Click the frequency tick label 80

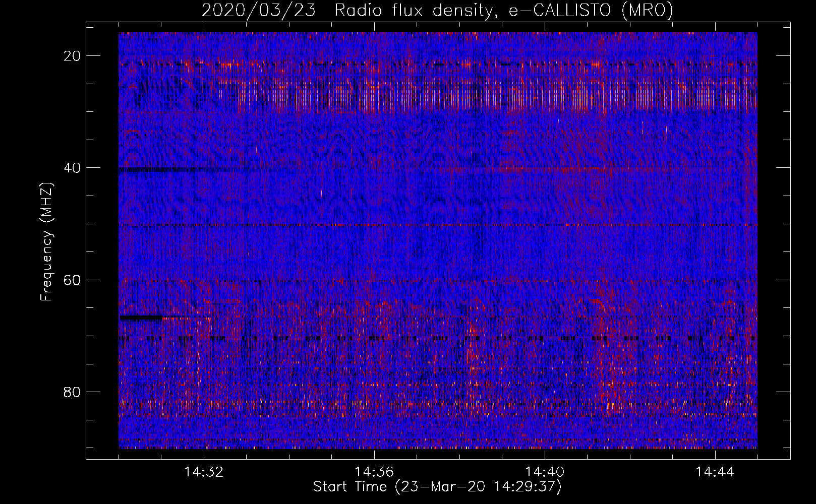pos(72,392)
